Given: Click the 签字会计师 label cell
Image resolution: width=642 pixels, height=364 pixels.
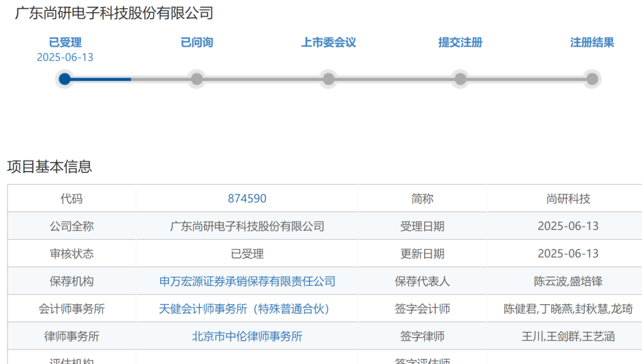Looking at the screenshot, I should tap(422, 308).
